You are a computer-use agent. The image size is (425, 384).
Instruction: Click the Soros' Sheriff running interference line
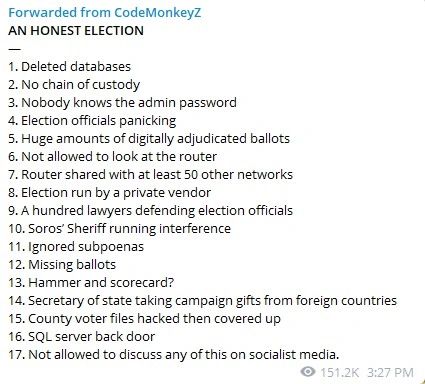[119, 229]
